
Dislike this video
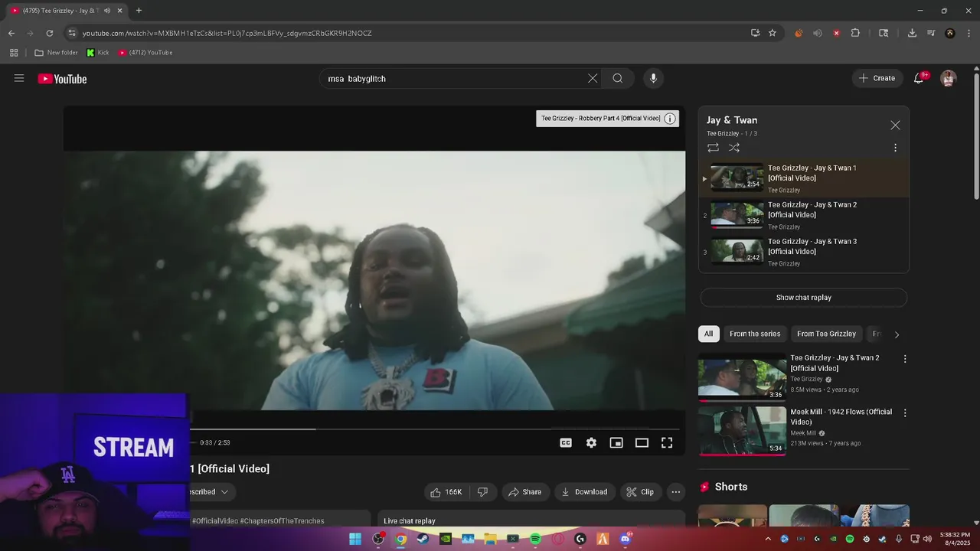coord(482,492)
